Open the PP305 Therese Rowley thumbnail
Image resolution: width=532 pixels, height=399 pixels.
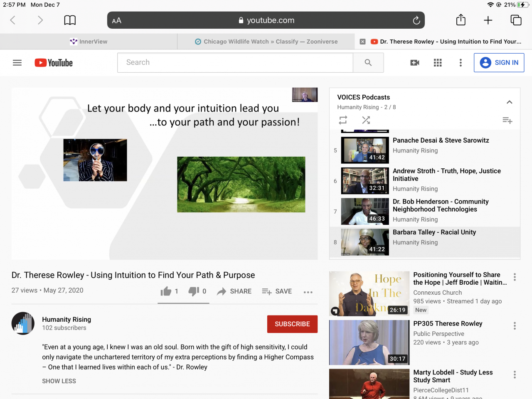click(x=369, y=342)
